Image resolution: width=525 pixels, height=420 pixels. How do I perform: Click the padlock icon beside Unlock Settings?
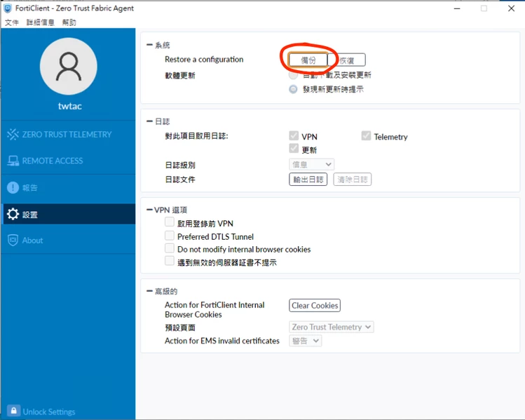(13, 411)
